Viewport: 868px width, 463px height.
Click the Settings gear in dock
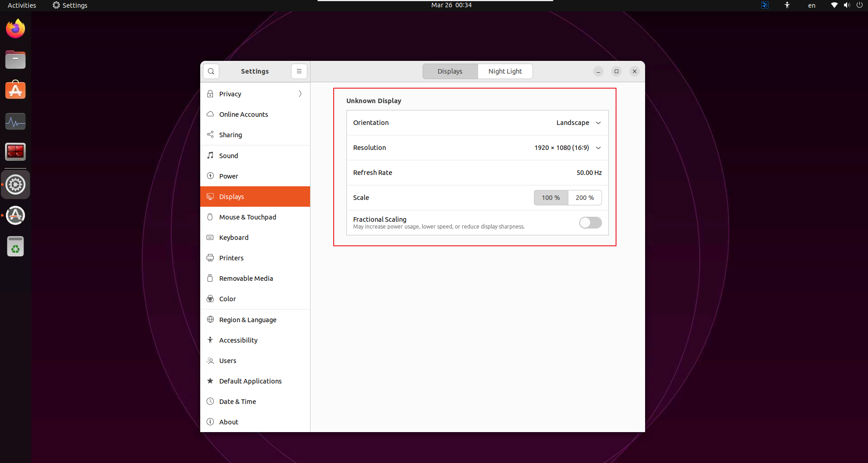pos(15,184)
